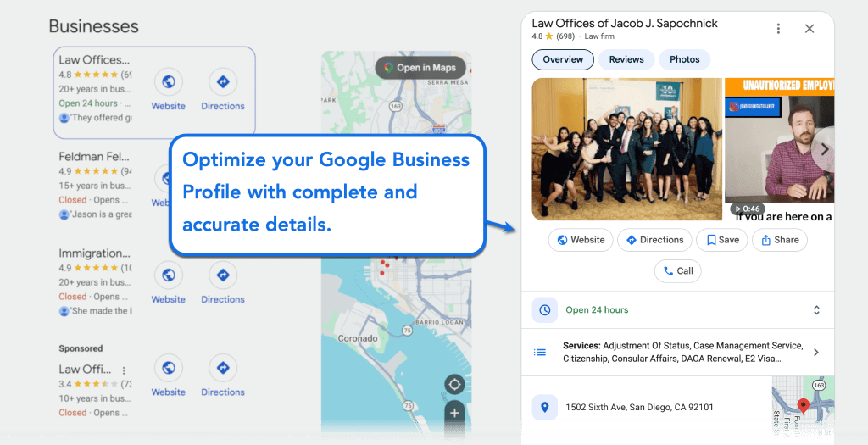The height and width of the screenshot is (445, 868).
Task: Zoom in the map with plus button
Action: point(454,413)
